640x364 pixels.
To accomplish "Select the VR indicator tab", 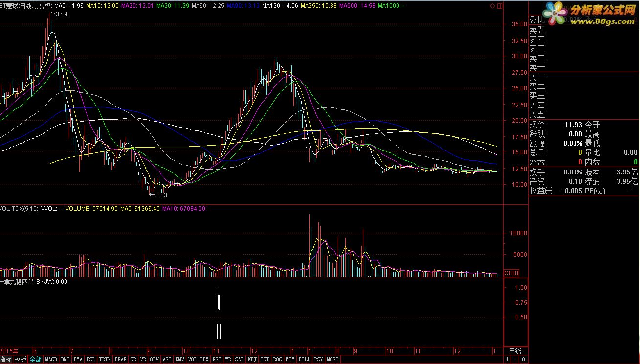I will coord(143,359).
